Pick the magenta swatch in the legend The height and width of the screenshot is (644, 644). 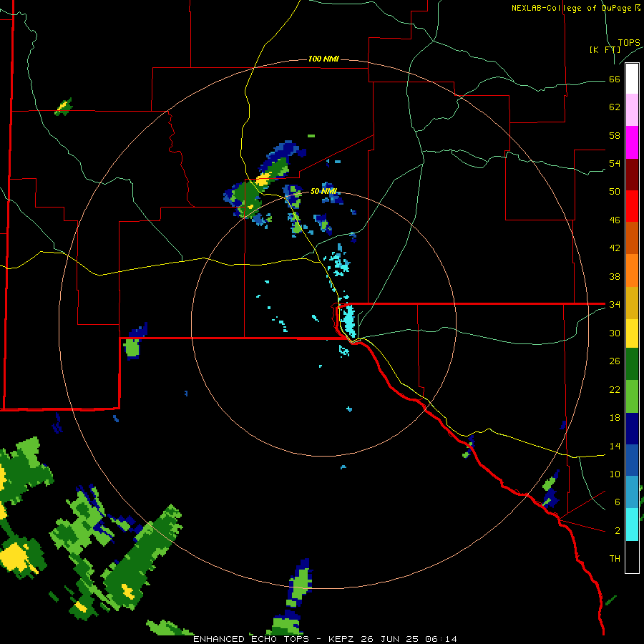point(632,142)
